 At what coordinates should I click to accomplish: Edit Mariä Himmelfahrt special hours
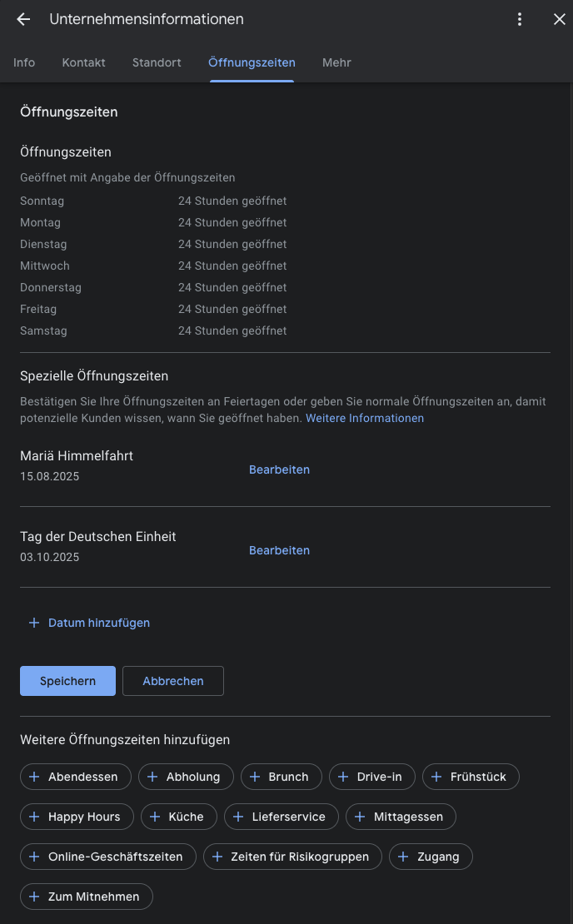[x=280, y=469]
